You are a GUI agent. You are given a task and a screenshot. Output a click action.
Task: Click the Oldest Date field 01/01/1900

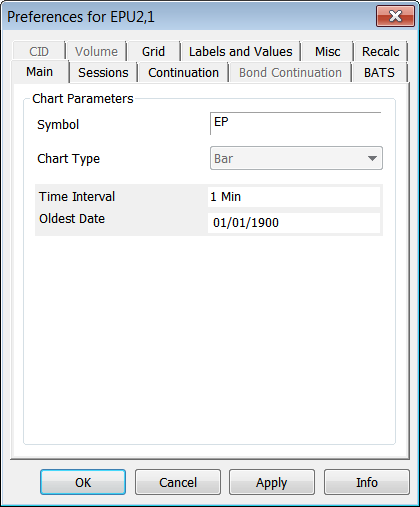[x=294, y=223]
